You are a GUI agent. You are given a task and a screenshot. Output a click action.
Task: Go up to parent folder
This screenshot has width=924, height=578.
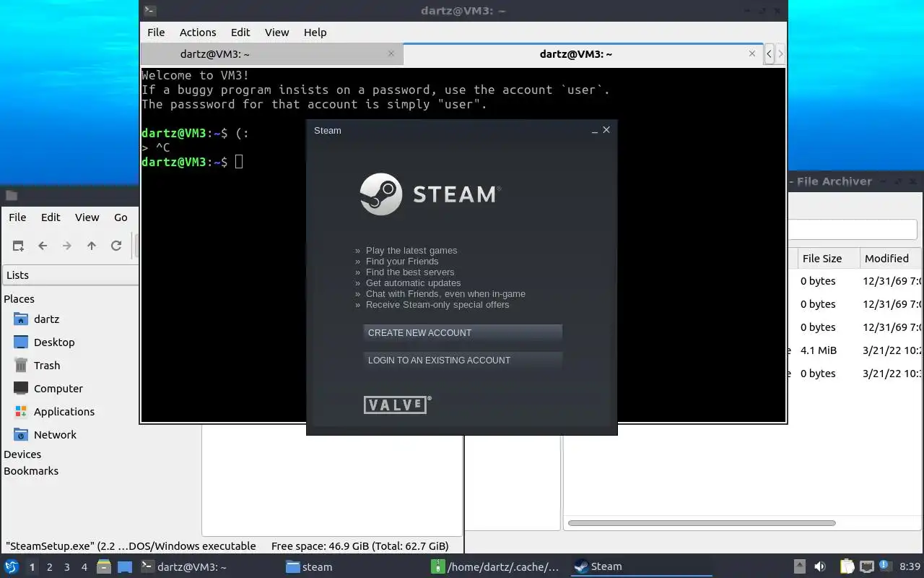tap(92, 246)
